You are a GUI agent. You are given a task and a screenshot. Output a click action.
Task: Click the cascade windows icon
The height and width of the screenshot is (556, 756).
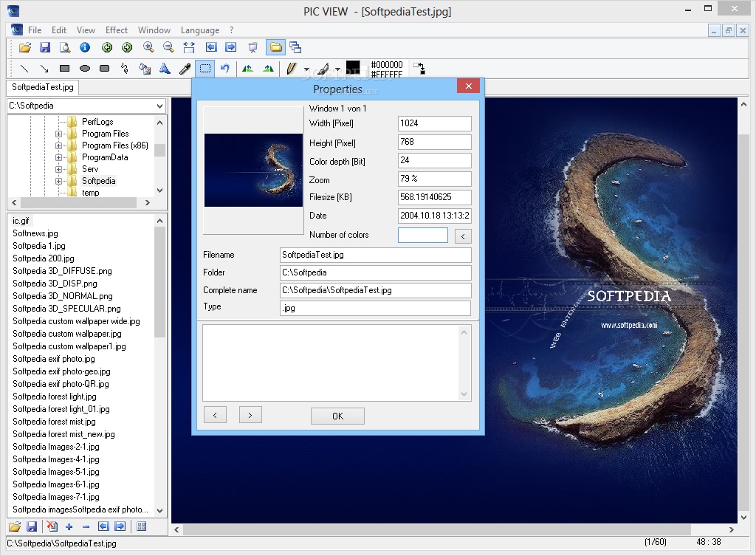(x=295, y=47)
